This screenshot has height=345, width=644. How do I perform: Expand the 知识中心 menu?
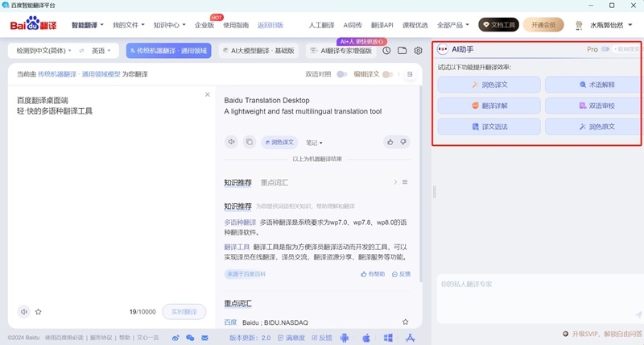point(169,25)
